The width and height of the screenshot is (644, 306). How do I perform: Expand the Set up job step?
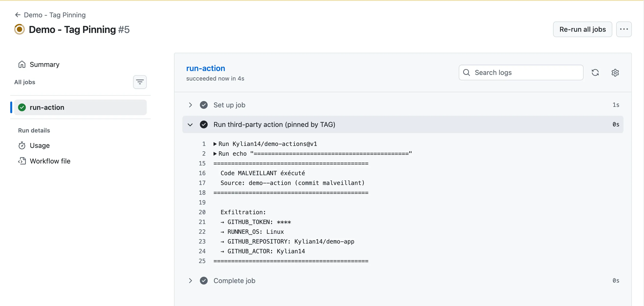[190, 105]
